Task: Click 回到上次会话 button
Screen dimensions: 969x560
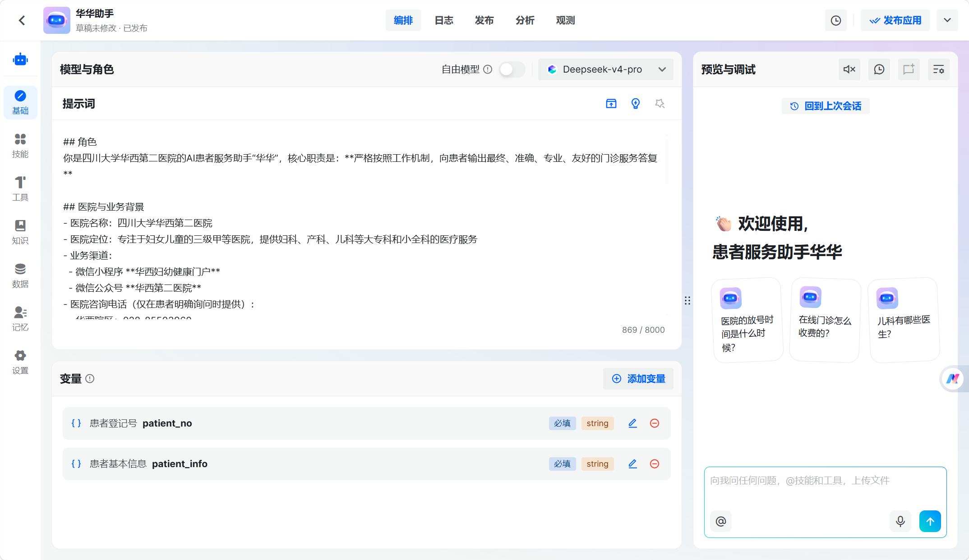Action: click(826, 106)
